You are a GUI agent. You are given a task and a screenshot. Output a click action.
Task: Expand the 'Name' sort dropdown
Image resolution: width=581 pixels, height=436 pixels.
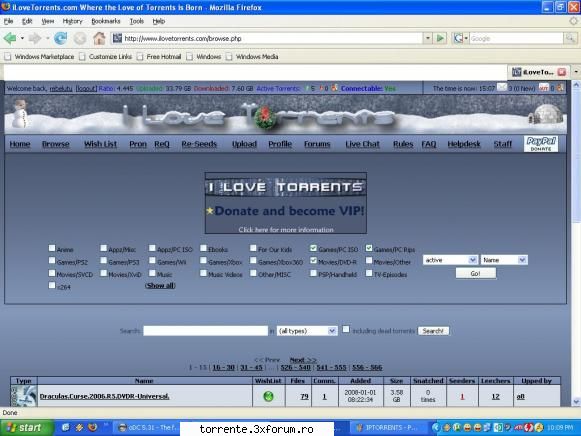point(504,260)
